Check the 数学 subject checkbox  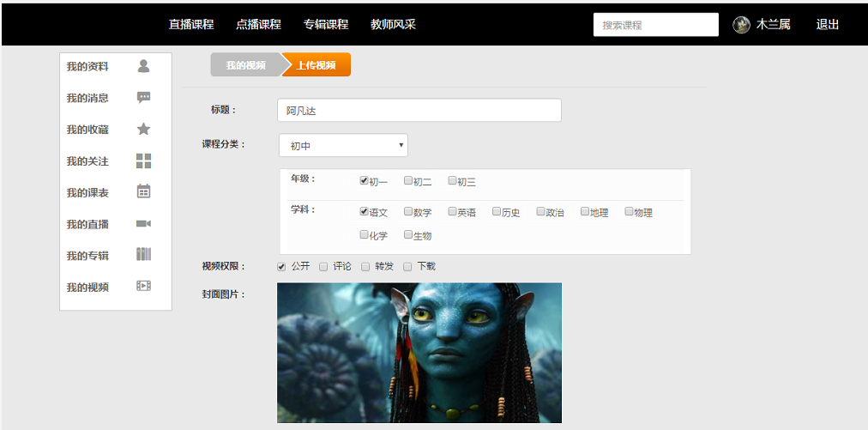coord(408,211)
